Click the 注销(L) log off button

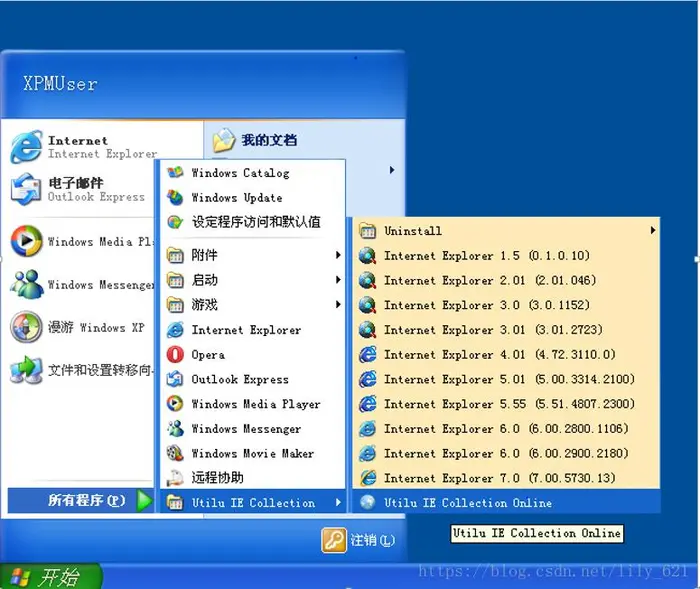(x=358, y=540)
